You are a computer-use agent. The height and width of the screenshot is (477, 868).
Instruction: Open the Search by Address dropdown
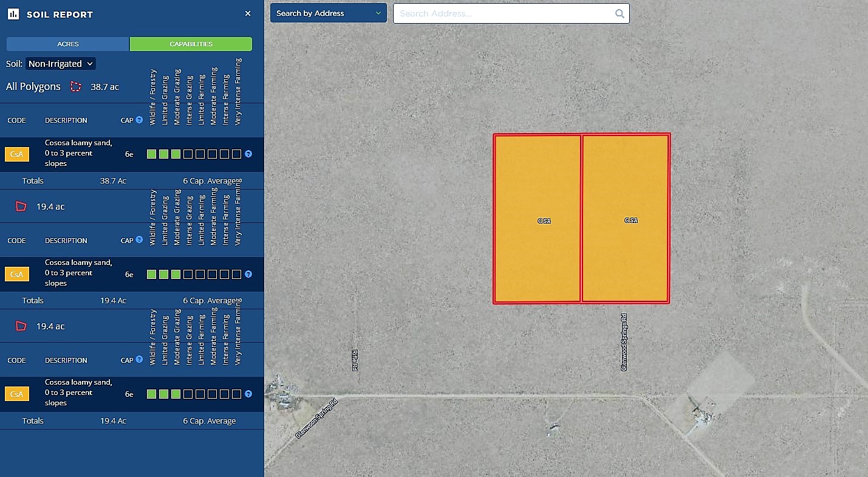pyautogui.click(x=328, y=13)
